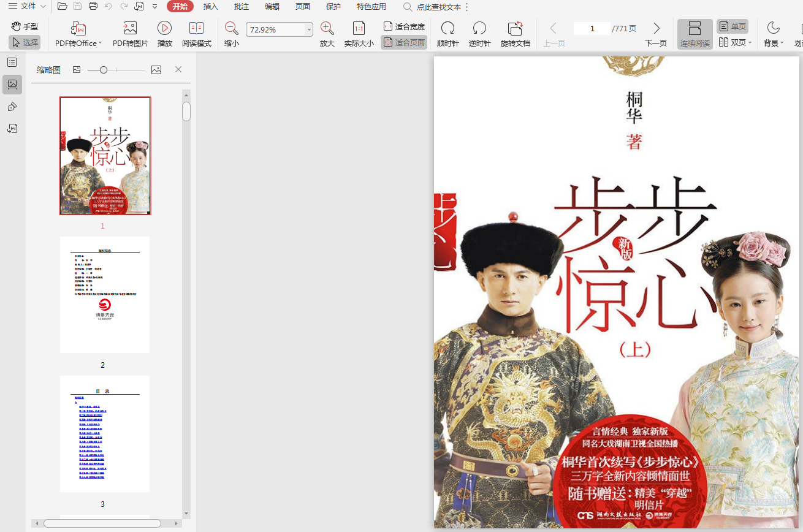Click the open folder icon
The image size is (803, 532).
click(62, 7)
